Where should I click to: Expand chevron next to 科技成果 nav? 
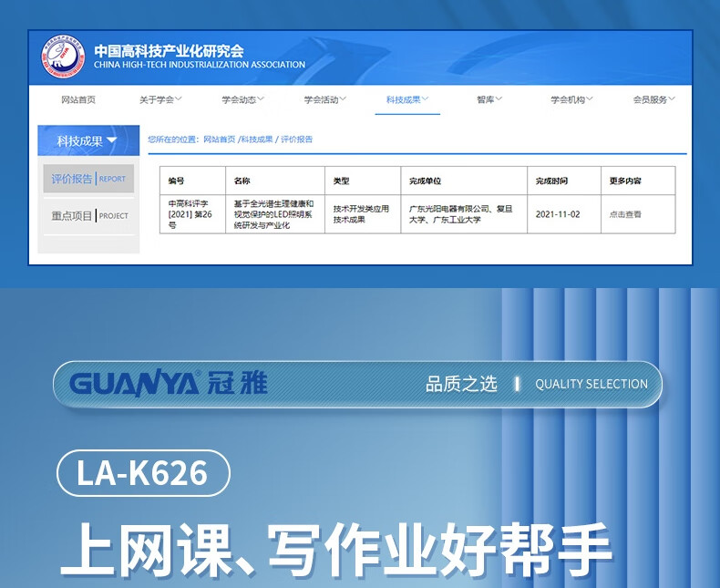pos(425,98)
